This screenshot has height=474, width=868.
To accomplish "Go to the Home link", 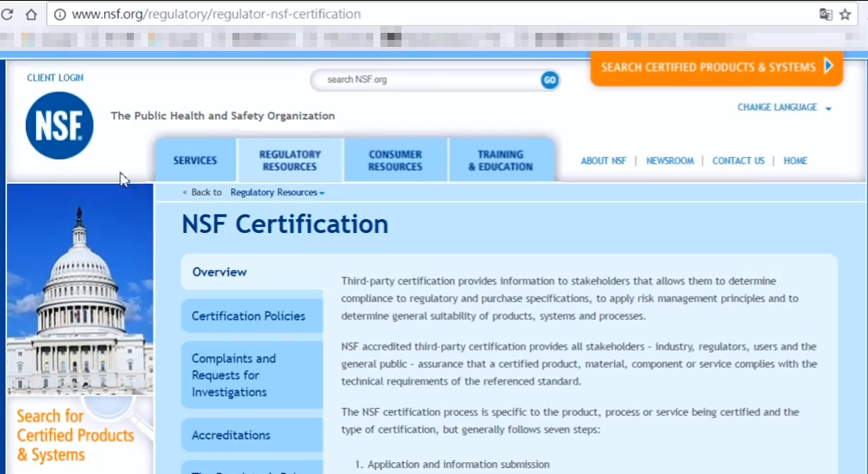I will (795, 161).
